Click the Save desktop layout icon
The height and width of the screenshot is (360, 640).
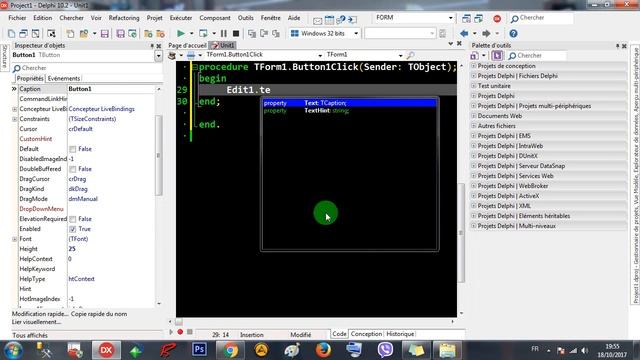(x=467, y=18)
